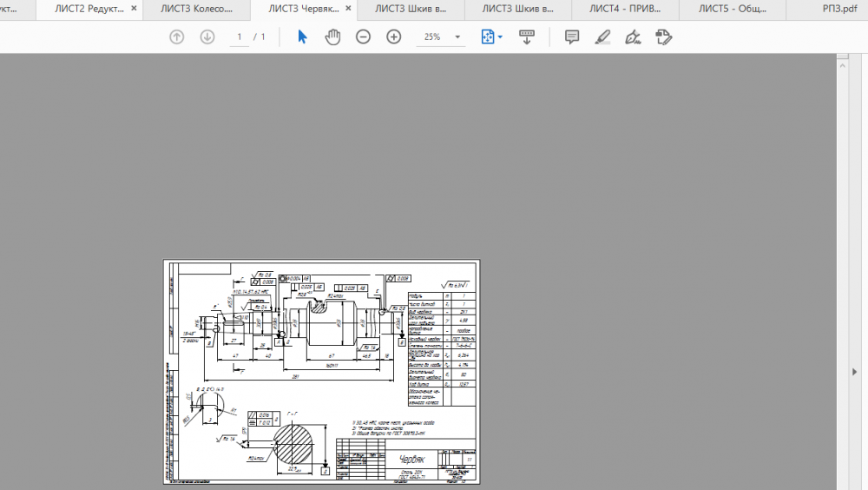Click the stamp edit tool icon
Screen dimensions: 868x490
(665, 37)
